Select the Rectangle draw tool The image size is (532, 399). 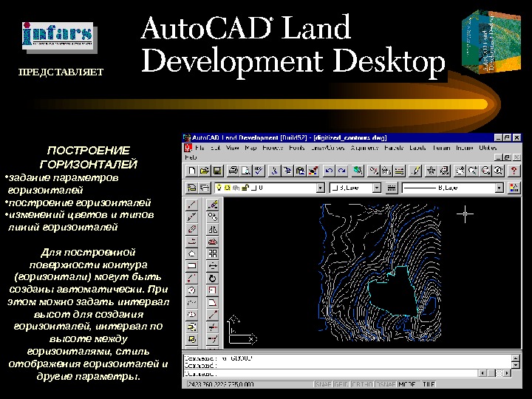[x=191, y=266]
